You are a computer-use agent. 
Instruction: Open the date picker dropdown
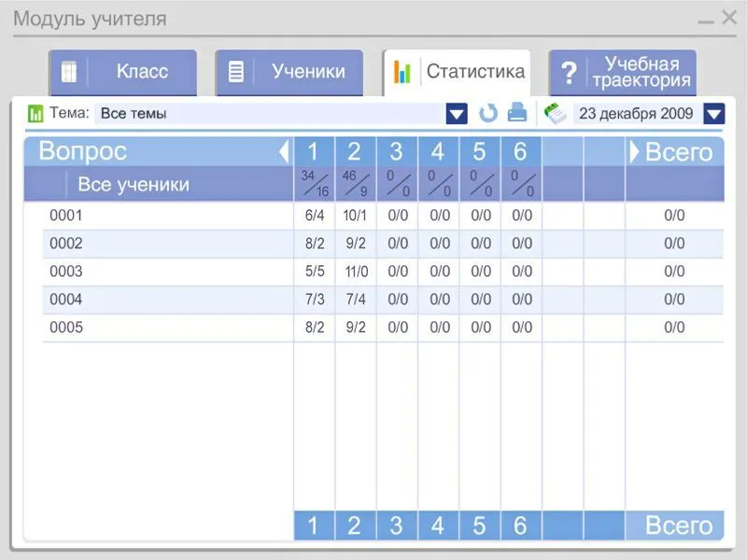pyautogui.click(x=713, y=113)
